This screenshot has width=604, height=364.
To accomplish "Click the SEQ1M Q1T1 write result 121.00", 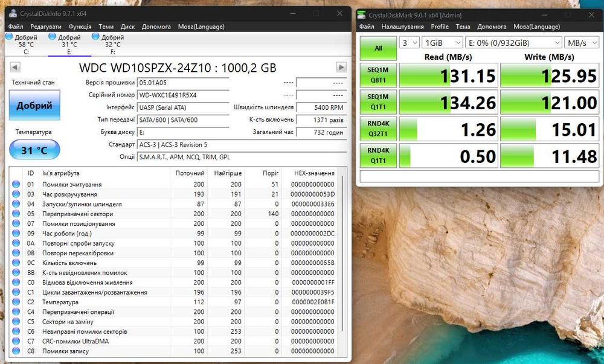I will click(550, 103).
